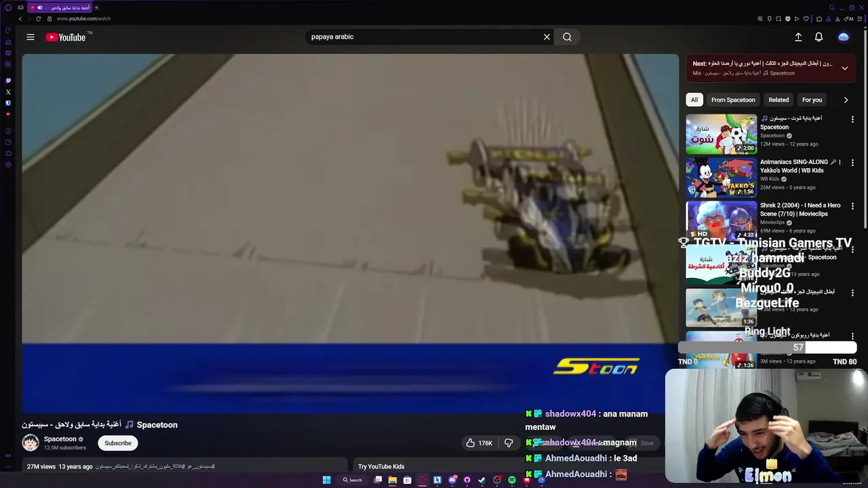The height and width of the screenshot is (488, 868).
Task: Open the Spacetoon channel avatar
Action: coord(31,443)
